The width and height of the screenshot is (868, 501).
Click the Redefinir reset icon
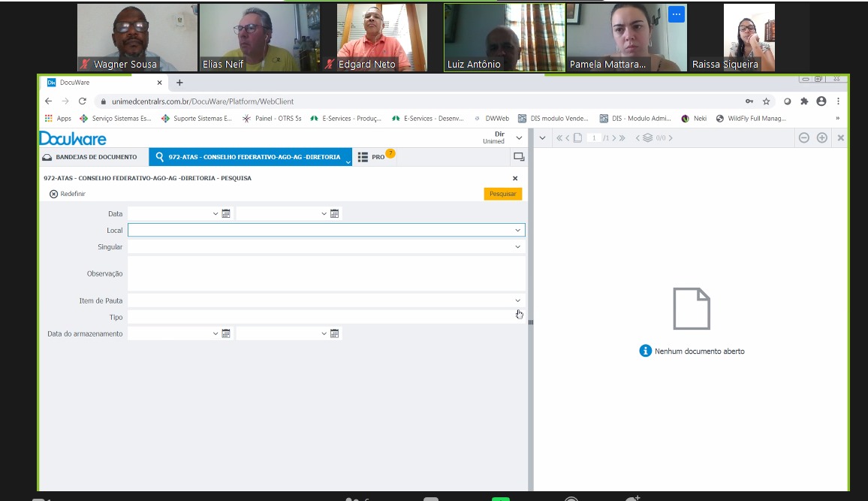pos(53,194)
